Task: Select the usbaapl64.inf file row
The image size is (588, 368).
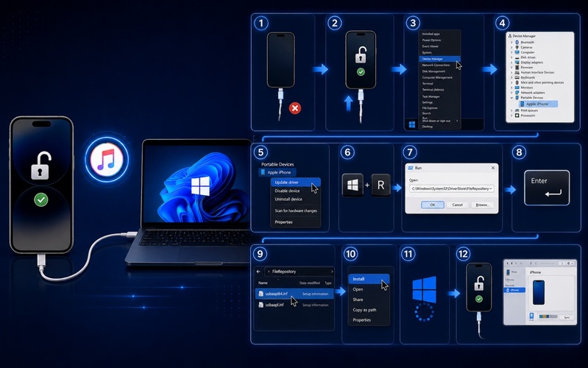Action: click(x=294, y=294)
